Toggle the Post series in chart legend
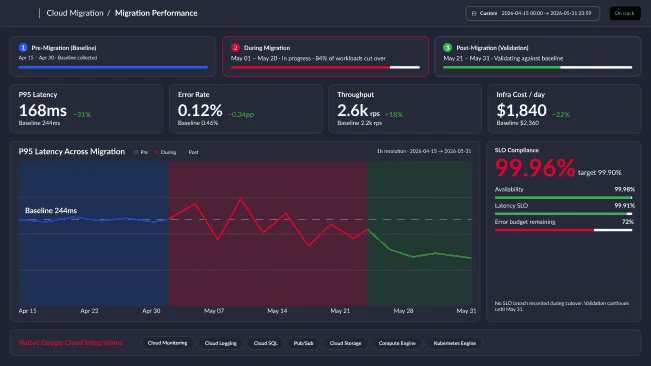 (x=191, y=152)
